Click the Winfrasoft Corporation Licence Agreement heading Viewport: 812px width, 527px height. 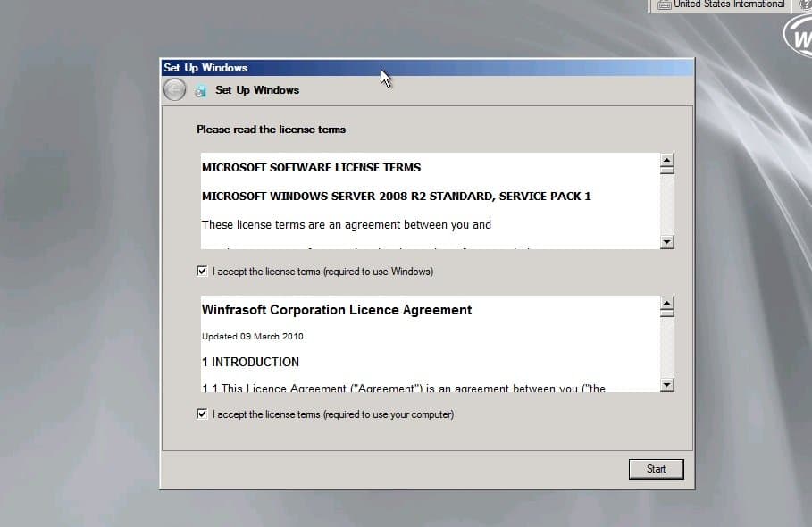337,310
